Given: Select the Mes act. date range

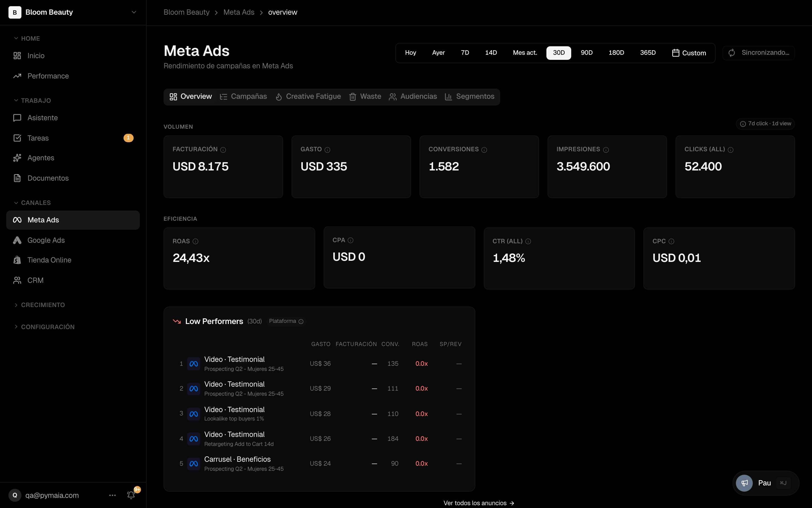Looking at the screenshot, I should tap(525, 53).
